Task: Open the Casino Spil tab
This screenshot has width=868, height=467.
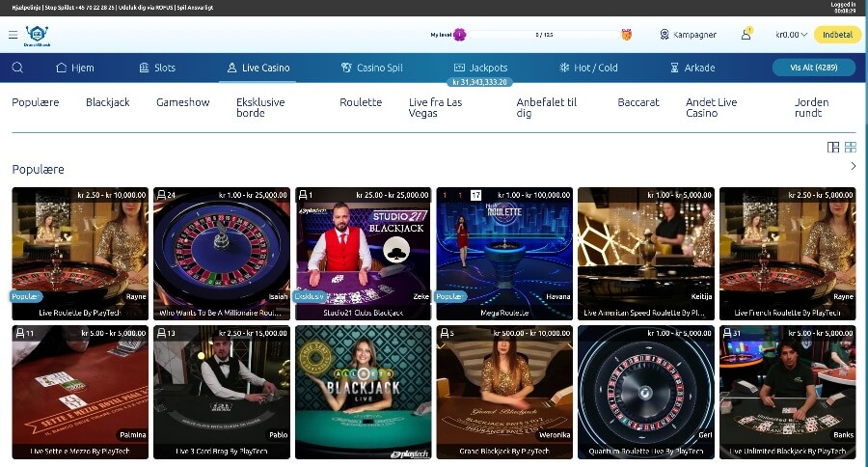Action: coord(372,68)
